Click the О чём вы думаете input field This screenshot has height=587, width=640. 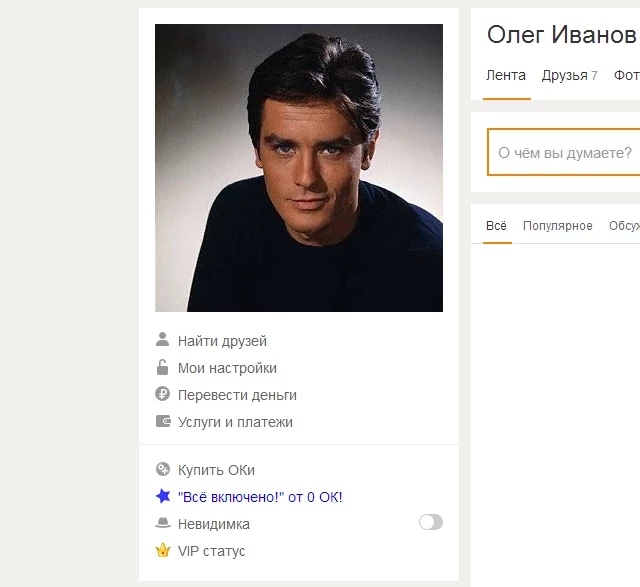click(564, 152)
